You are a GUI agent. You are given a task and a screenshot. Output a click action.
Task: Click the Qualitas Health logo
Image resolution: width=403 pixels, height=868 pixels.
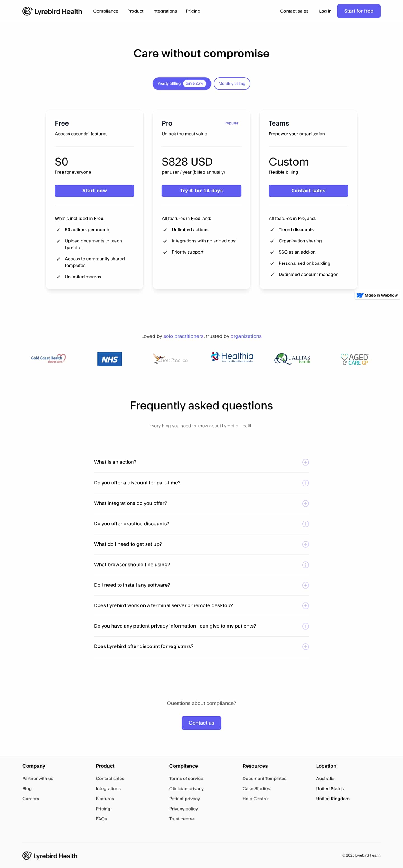(x=292, y=359)
